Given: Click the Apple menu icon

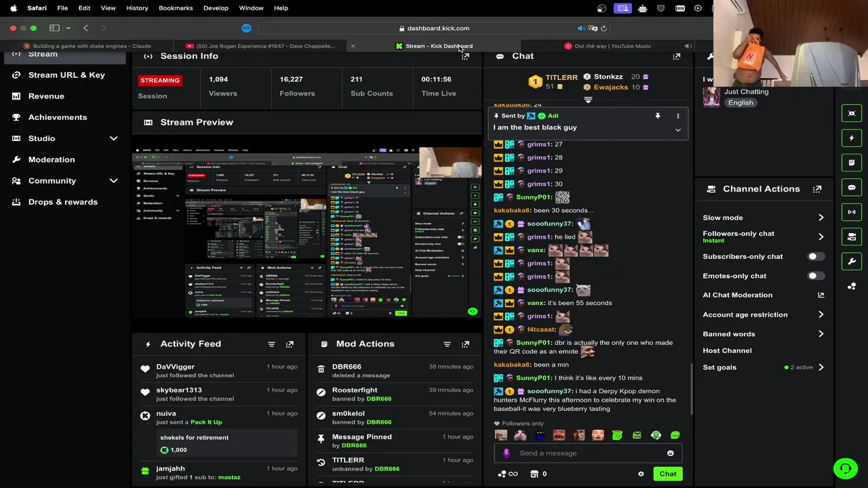Looking at the screenshot, I should click(x=14, y=8).
